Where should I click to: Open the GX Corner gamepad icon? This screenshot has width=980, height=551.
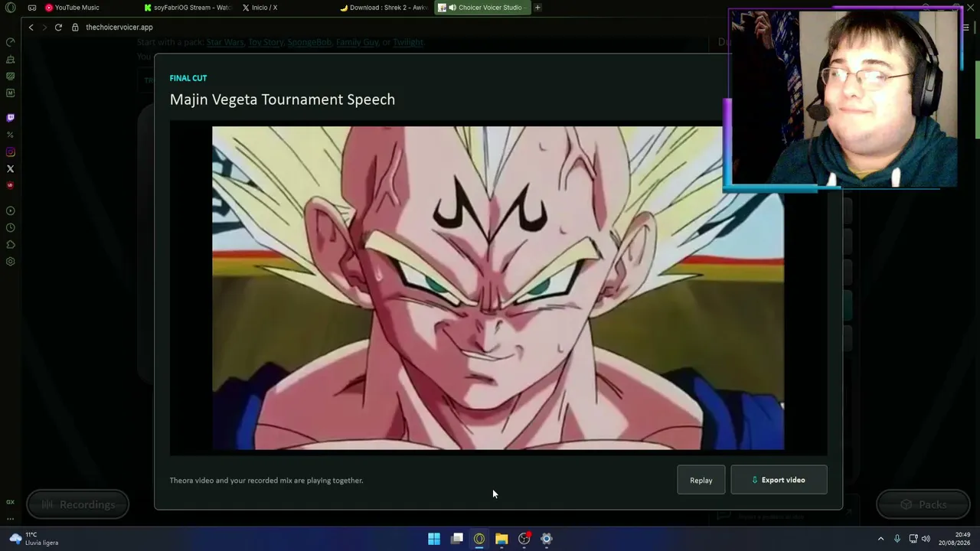[x=31, y=8]
